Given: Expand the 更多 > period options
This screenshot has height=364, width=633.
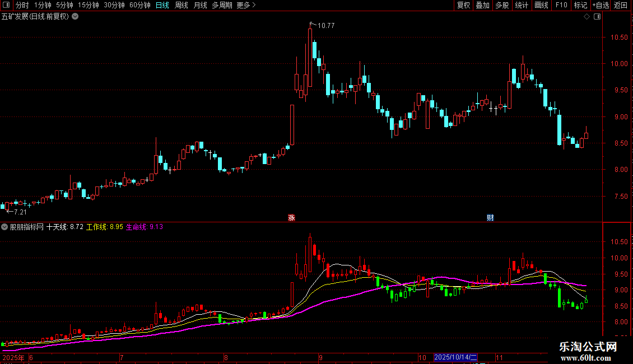Looking at the screenshot, I should 246,5.
